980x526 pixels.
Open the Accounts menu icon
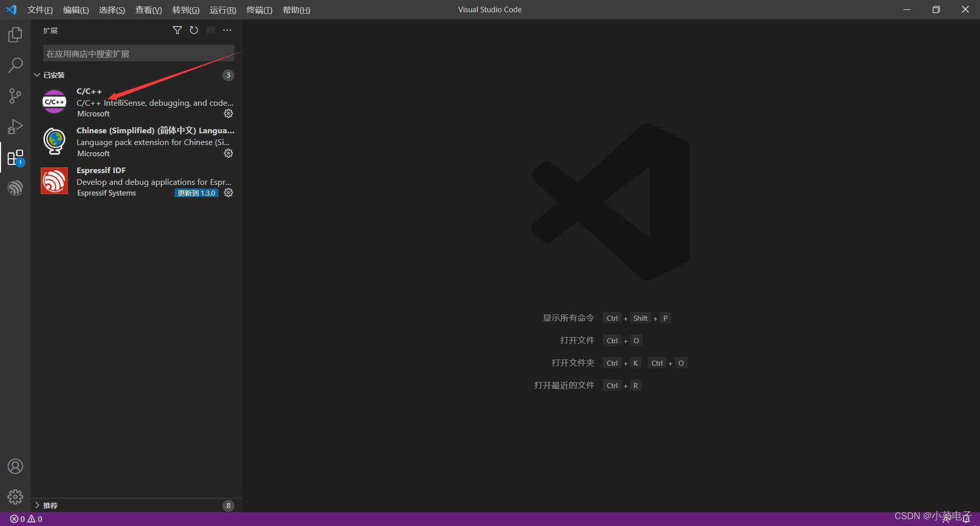15,466
